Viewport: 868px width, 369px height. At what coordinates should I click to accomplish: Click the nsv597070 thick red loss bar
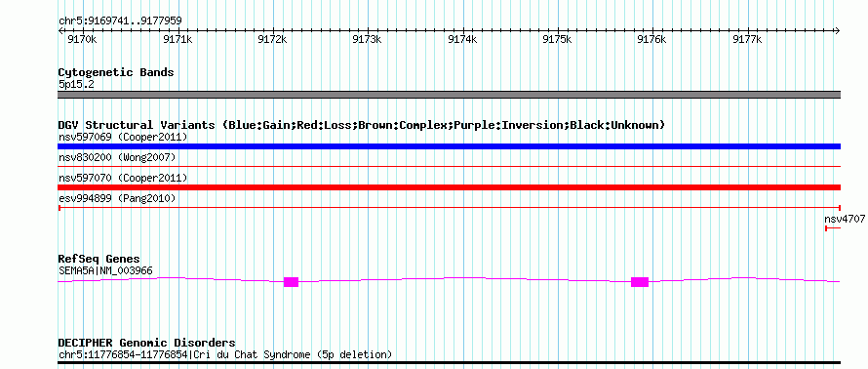tap(449, 187)
